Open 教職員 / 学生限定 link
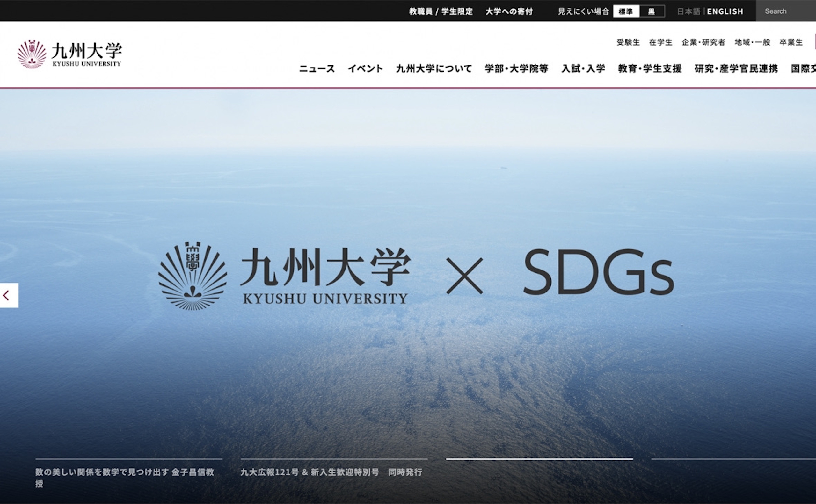 point(441,11)
